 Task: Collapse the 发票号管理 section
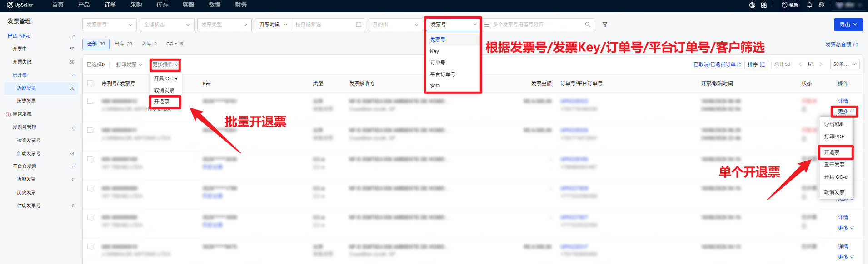(74, 127)
